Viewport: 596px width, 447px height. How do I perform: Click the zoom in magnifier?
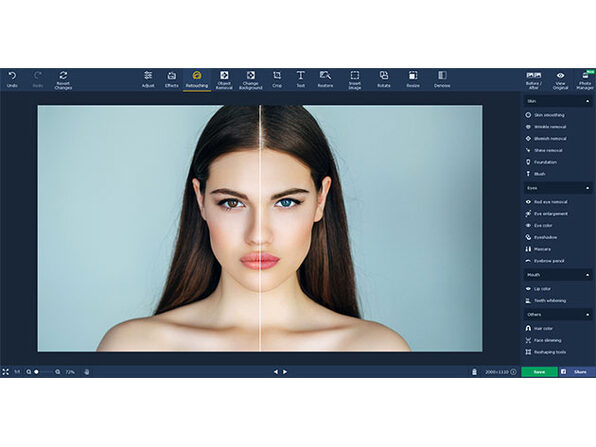click(58, 372)
